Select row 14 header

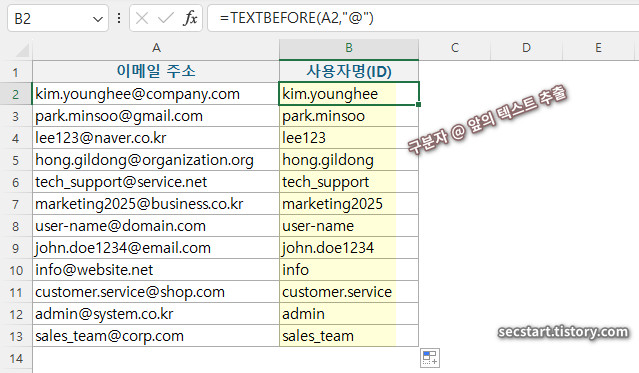[x=15, y=358]
